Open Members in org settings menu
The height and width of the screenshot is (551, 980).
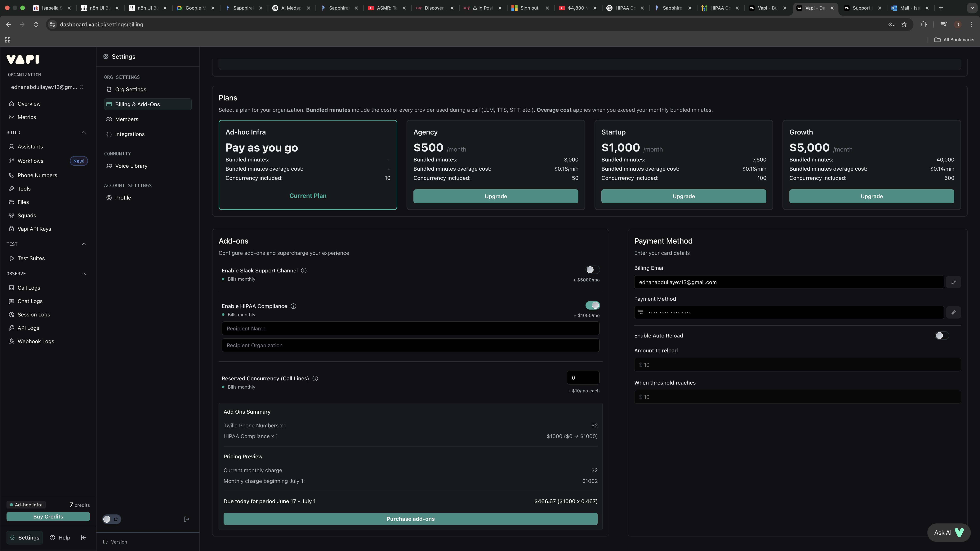tap(127, 119)
